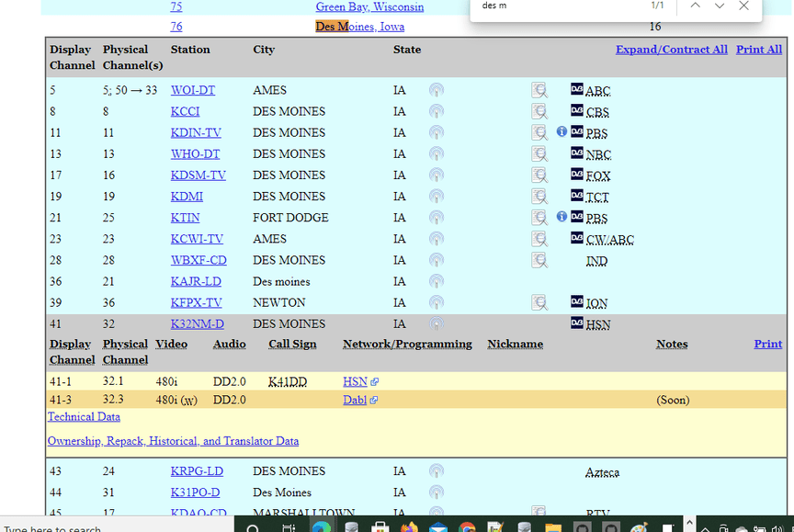
Task: Open the HSN network link in row 41-1
Action: 355,381
